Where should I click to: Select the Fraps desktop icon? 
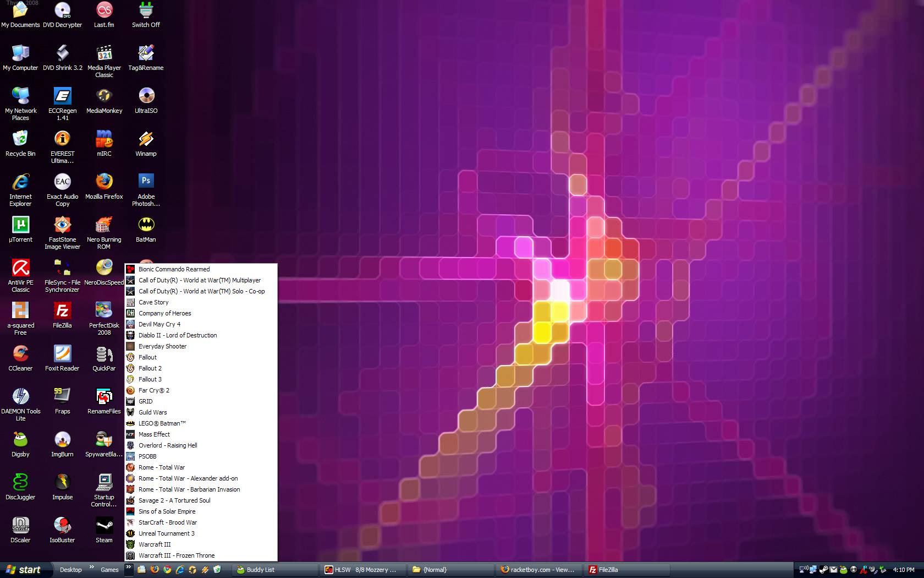62,401
